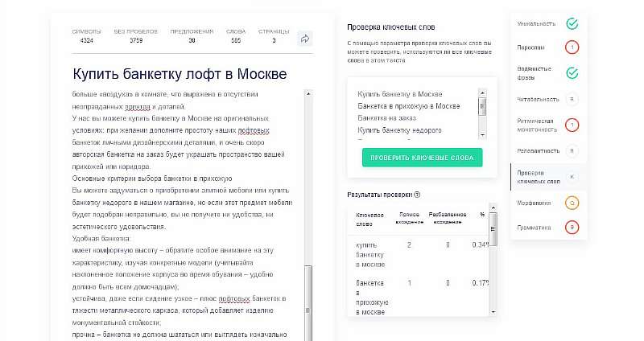
Task: Click the СЛОВА count 585
Action: point(236,40)
